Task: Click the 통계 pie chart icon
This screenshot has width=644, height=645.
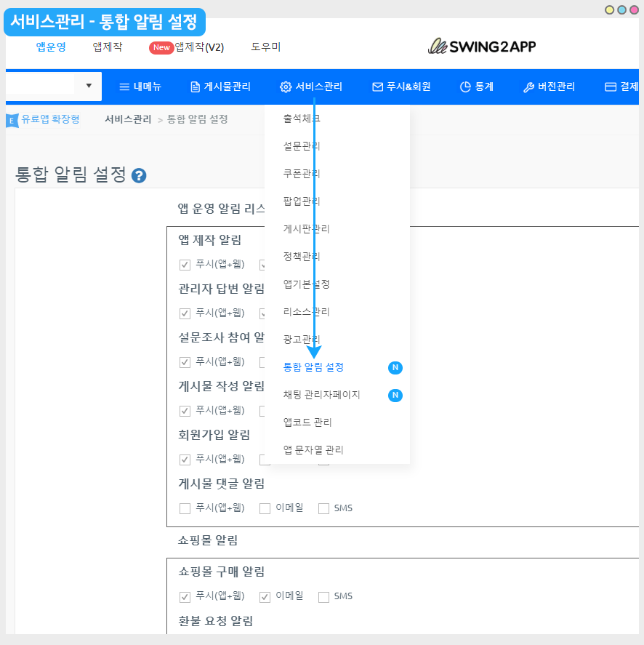Action: (x=465, y=87)
